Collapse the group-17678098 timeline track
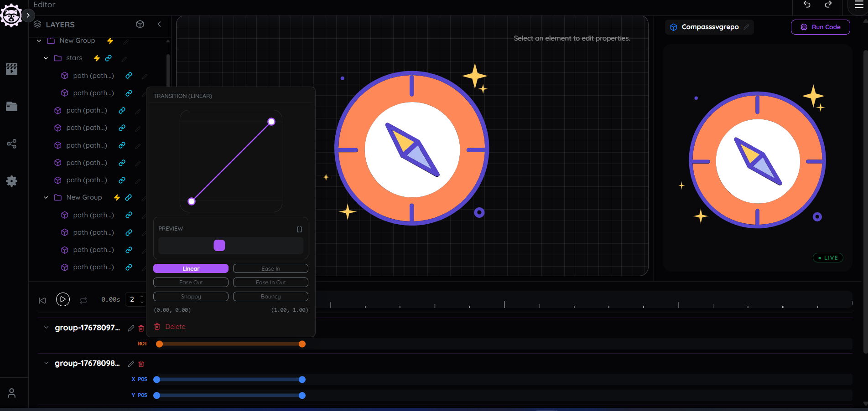868x411 pixels. pyautogui.click(x=46, y=363)
